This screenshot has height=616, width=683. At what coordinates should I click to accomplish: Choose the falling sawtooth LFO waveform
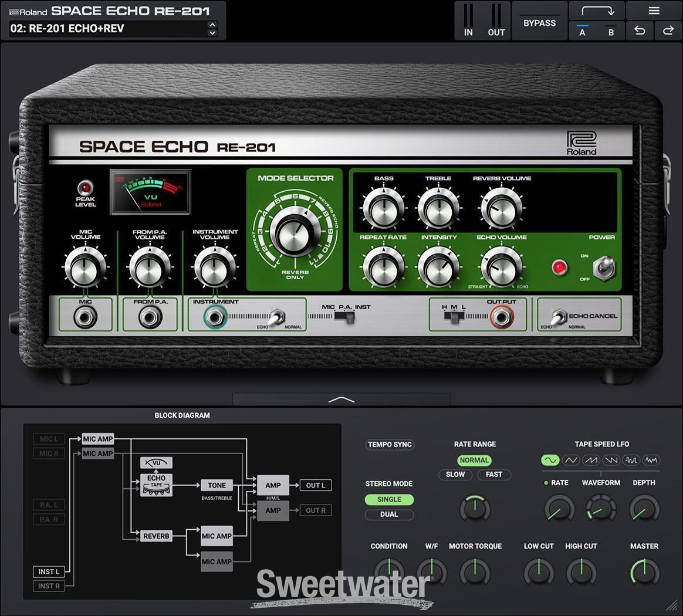[611, 461]
